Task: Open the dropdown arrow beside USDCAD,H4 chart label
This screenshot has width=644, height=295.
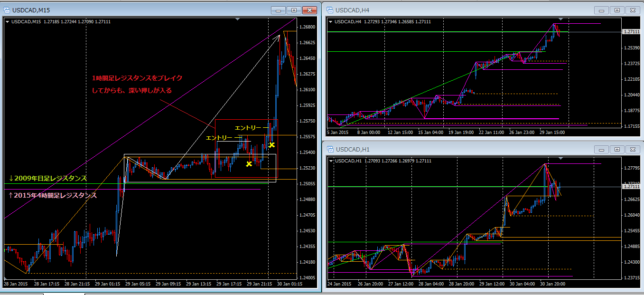Action: (330, 21)
